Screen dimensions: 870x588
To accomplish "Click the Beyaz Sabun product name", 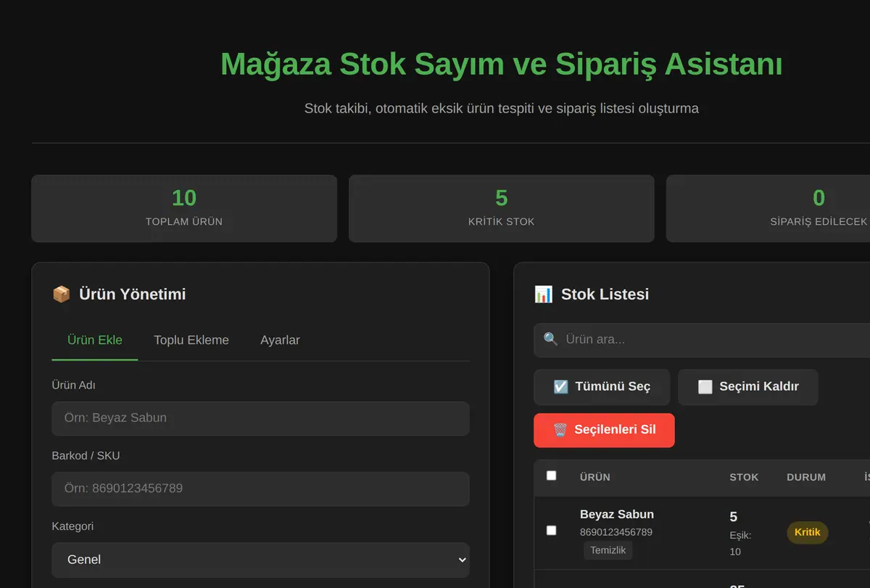I will (x=617, y=514).
